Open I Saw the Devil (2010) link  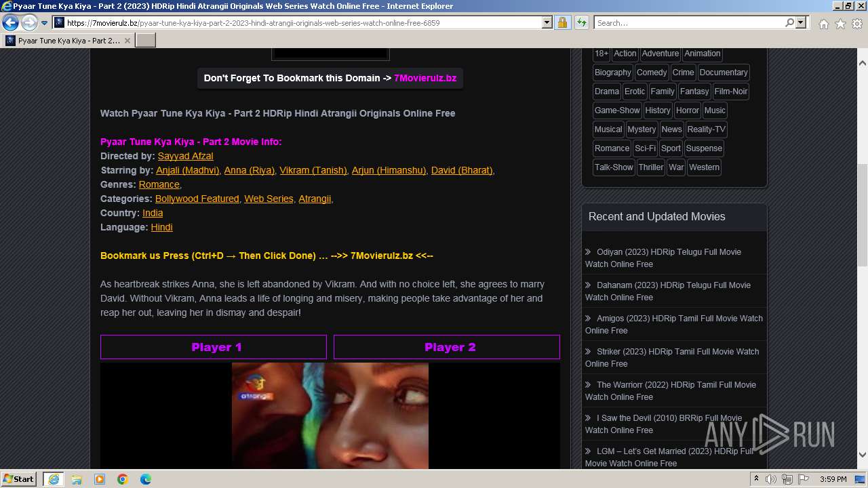664,424
